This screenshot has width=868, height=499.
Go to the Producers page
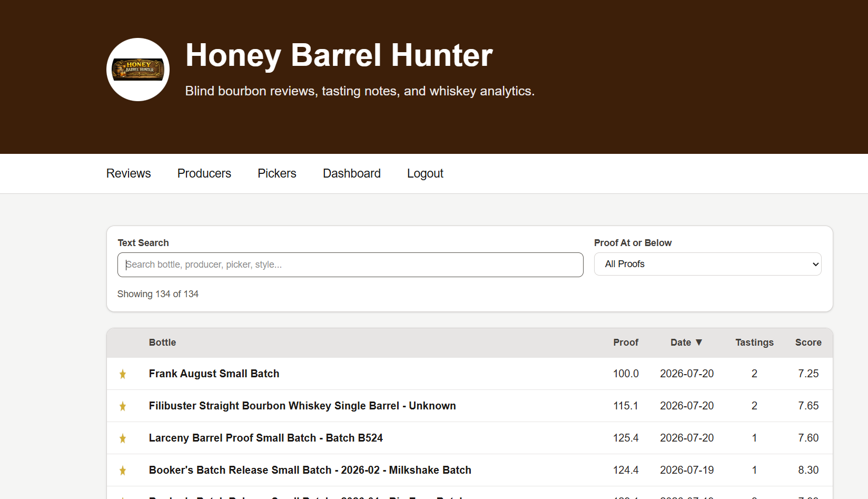pos(204,173)
